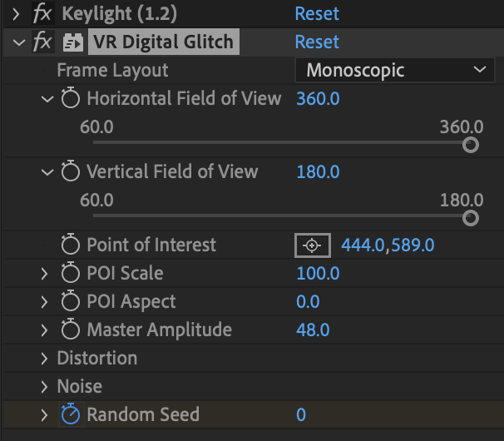Image resolution: width=504 pixels, height=441 pixels.
Task: Toggle the active Random Seed stopwatch
Action: [x=71, y=414]
